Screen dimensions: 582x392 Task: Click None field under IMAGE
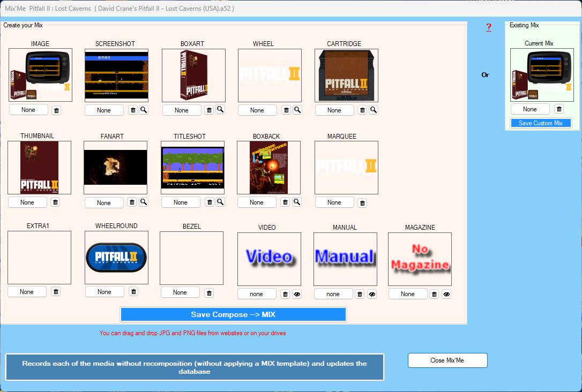(28, 110)
